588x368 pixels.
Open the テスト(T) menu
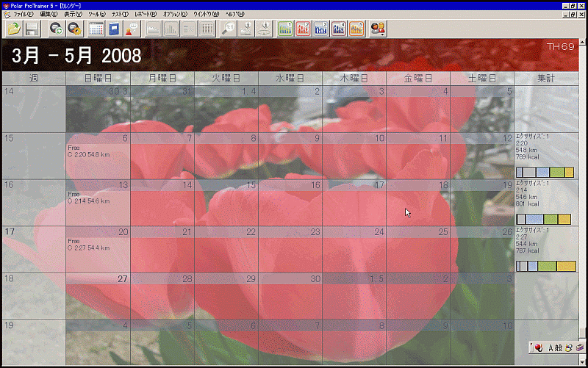tap(120, 14)
